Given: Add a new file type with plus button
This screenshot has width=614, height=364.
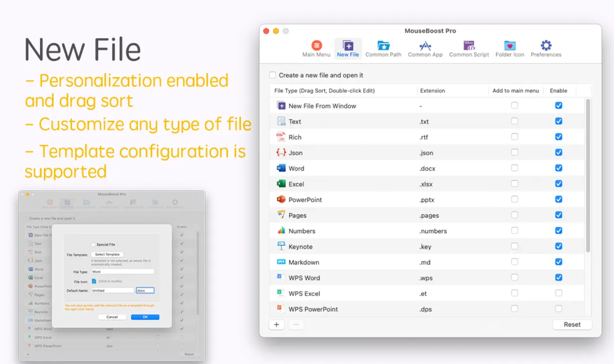Looking at the screenshot, I should (x=277, y=324).
